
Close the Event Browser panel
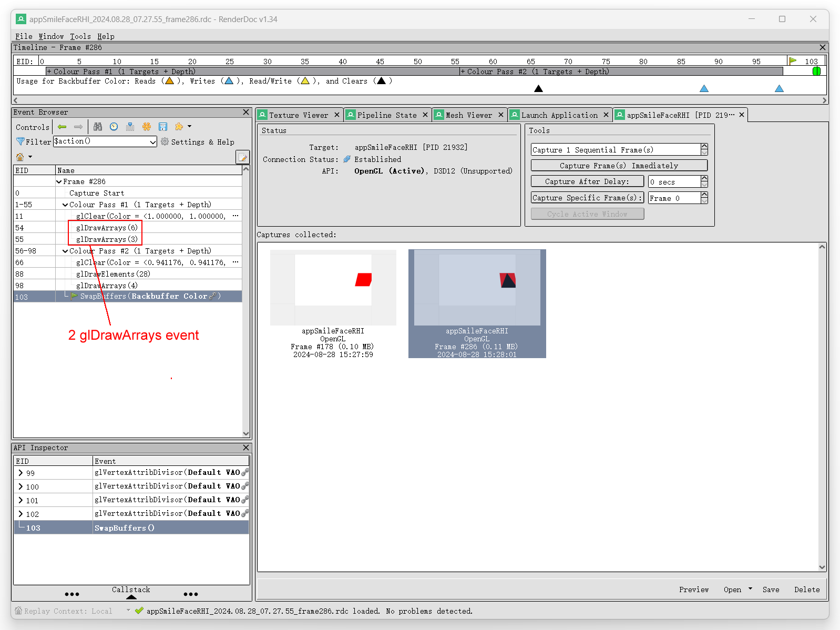pos(246,112)
